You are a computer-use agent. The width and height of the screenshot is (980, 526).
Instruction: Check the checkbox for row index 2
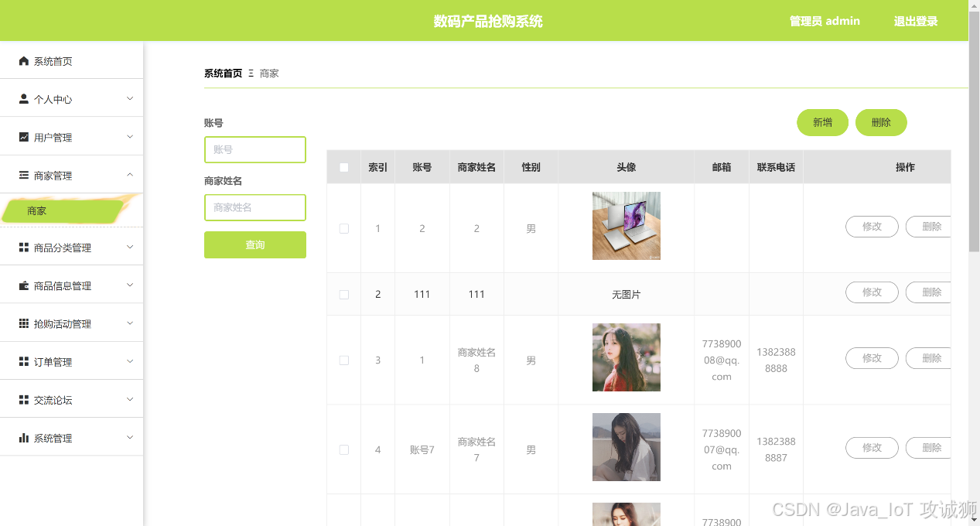pos(344,295)
